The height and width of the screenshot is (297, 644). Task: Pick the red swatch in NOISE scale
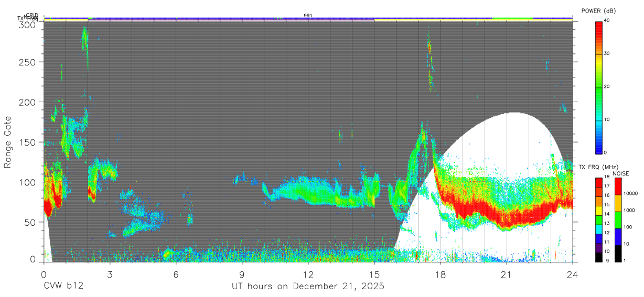618,186
